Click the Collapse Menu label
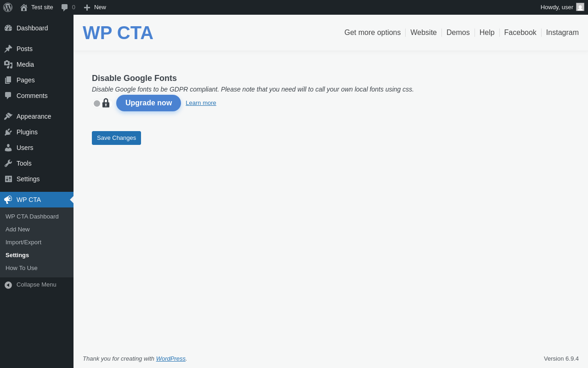The width and height of the screenshot is (588, 368). click(36, 285)
